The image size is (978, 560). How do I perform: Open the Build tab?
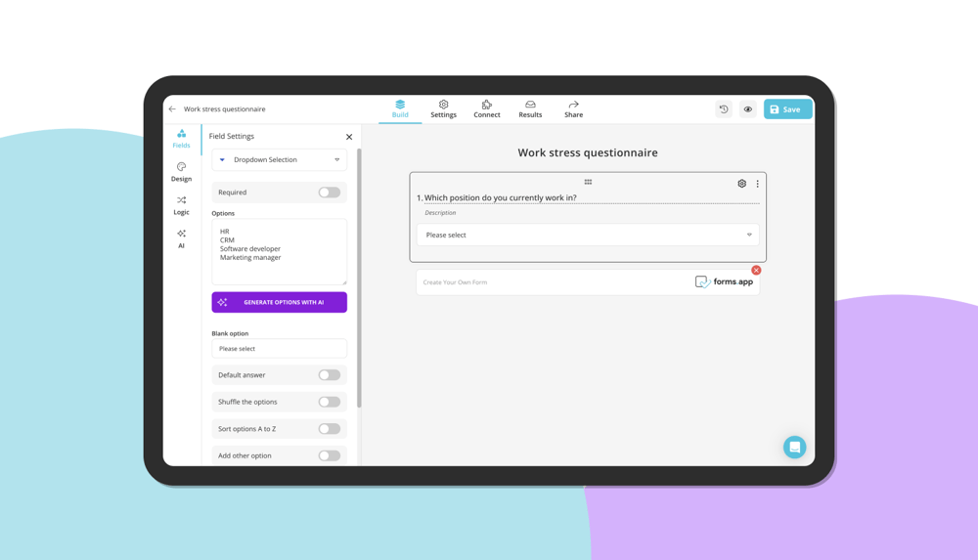click(x=400, y=109)
